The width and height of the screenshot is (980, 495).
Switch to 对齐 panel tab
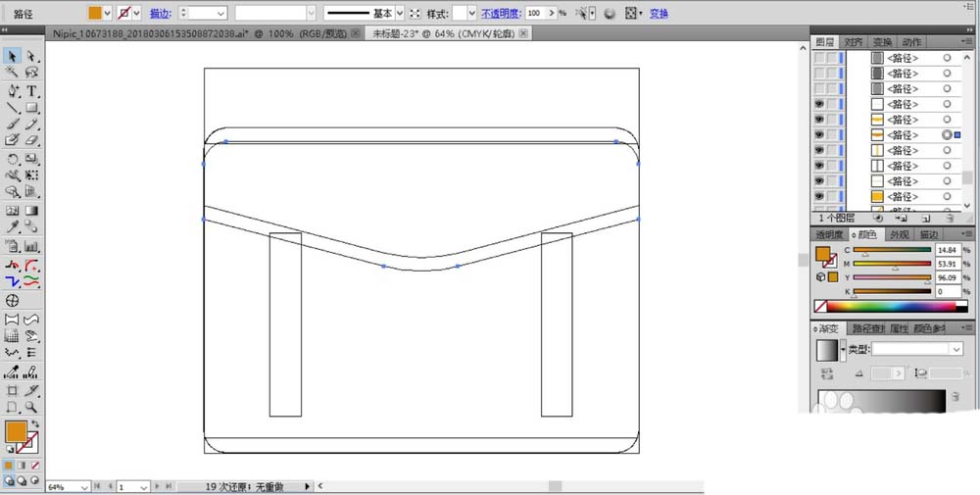[854, 42]
